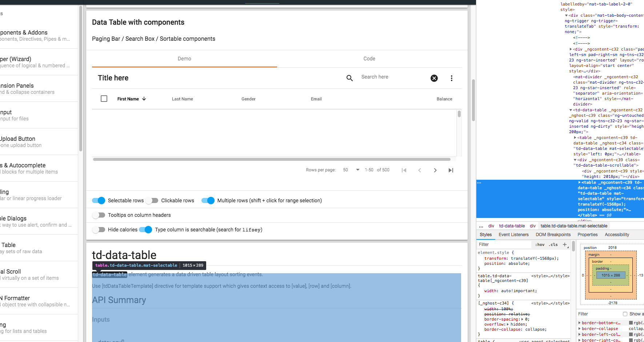Switch to the Code tab
The height and width of the screenshot is (342, 644).
[x=369, y=59]
